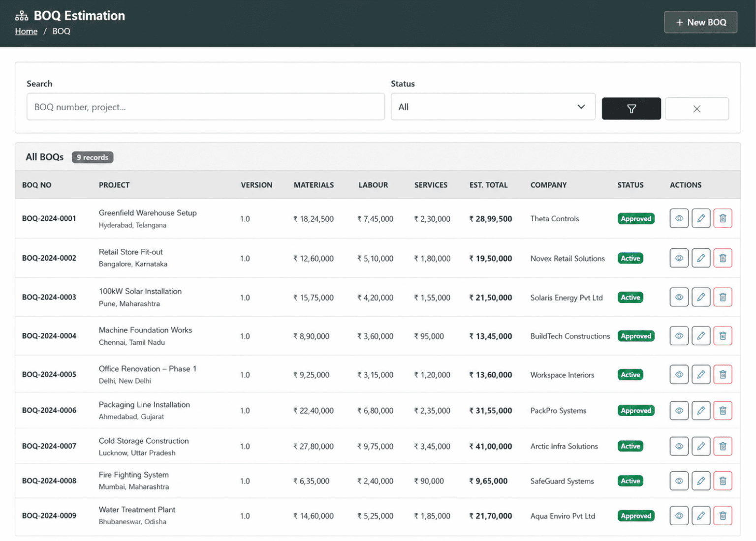Click Bhubaneswar, Odisha location text
The image size is (756, 541).
(x=132, y=522)
